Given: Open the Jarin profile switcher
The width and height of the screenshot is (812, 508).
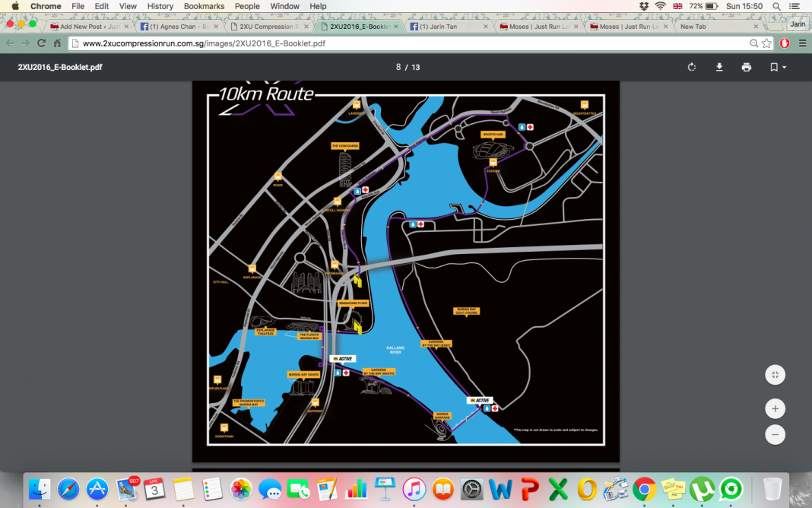Looking at the screenshot, I should [797, 24].
